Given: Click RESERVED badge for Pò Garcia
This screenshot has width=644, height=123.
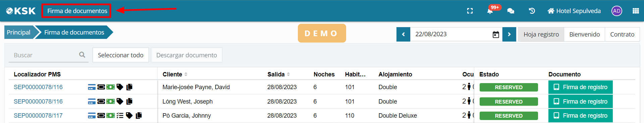Looking at the screenshot, I should tap(509, 116).
